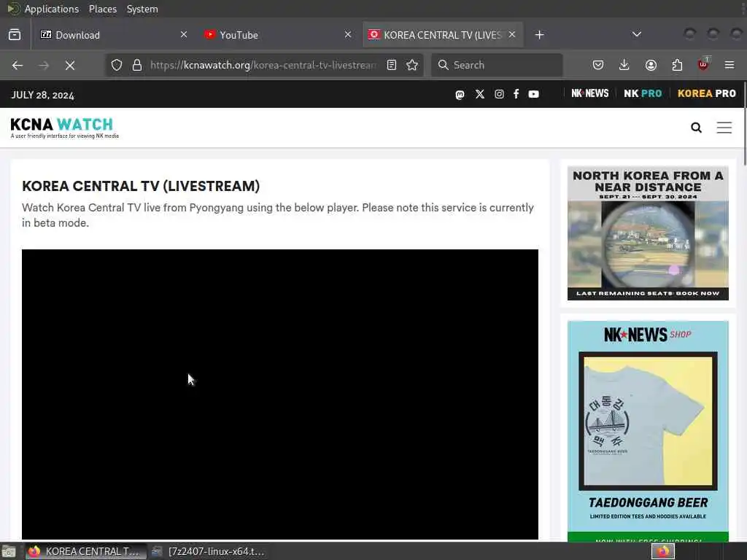Toggle reader view in the address bar
Viewport: 747px width, 560px height.
click(392, 65)
